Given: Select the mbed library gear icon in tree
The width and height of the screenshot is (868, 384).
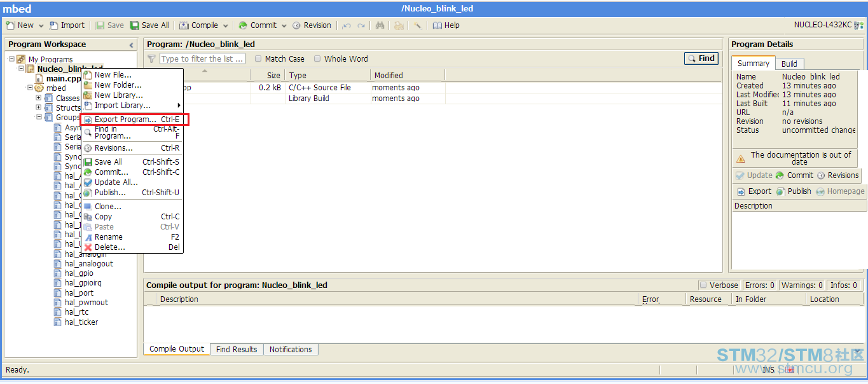Looking at the screenshot, I should [x=39, y=88].
